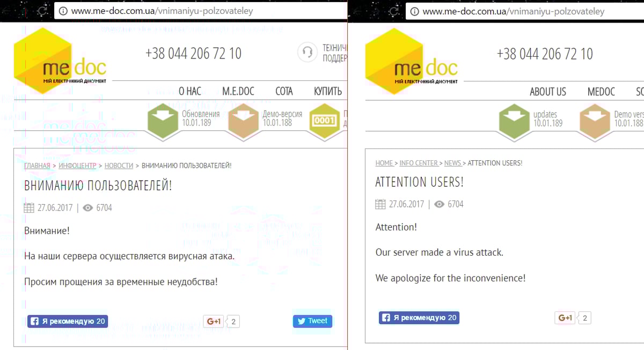
Task: Click the tan "Demo version" hexagon icon
Action: (595, 120)
